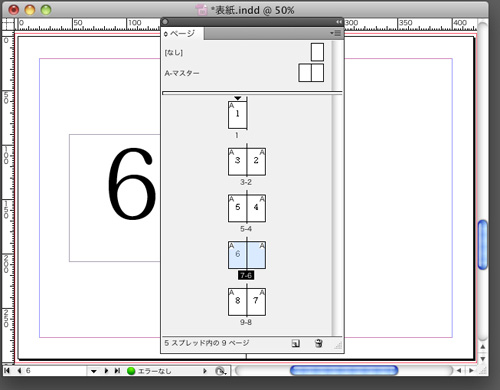Close the floating Pages panel
Image resolution: width=500 pixels, height=390 pixels.
pyautogui.click(x=165, y=22)
